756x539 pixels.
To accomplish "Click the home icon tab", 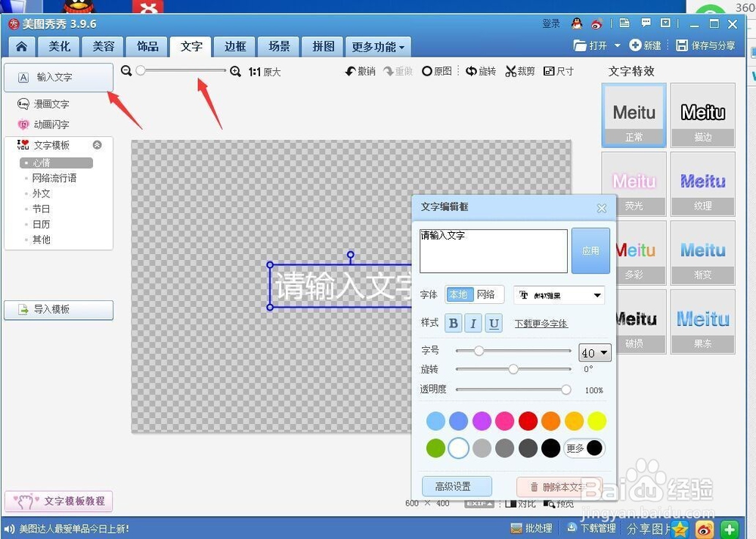I will click(22, 46).
